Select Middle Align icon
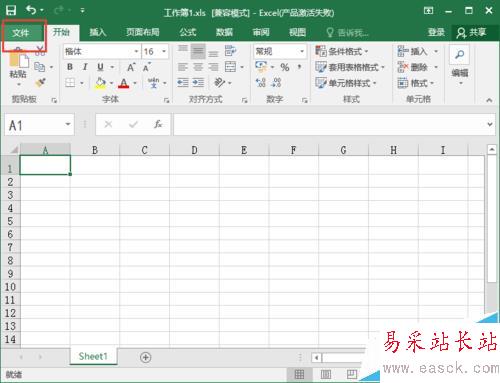500x383 pixels. (198, 51)
